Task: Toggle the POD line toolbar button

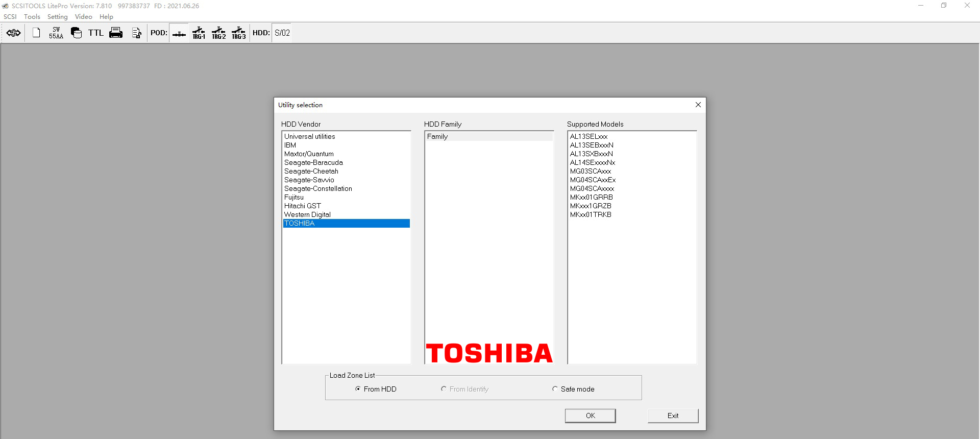Action: (179, 33)
